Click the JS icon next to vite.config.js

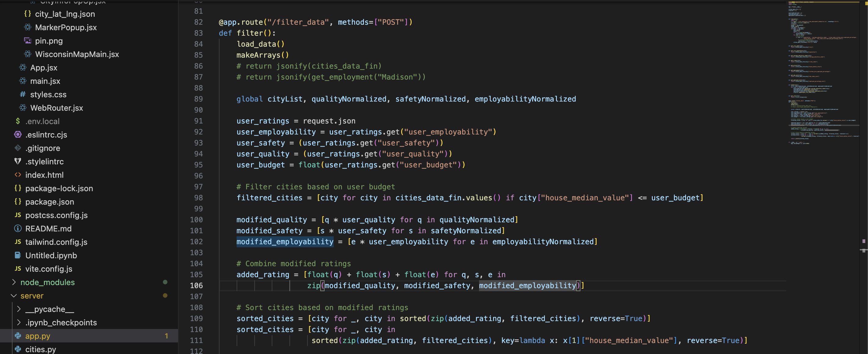click(x=18, y=269)
